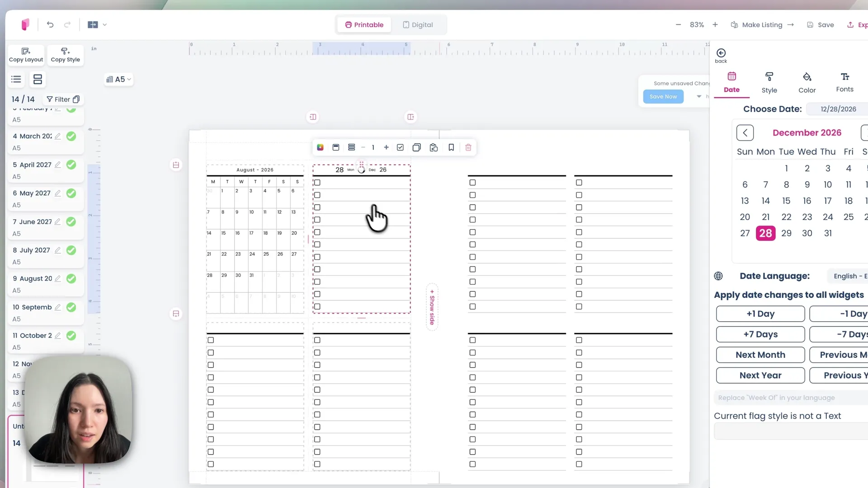Screen dimensions: 868x488
Task: Select December 15 in the calendar
Action: pyautogui.click(x=786, y=201)
